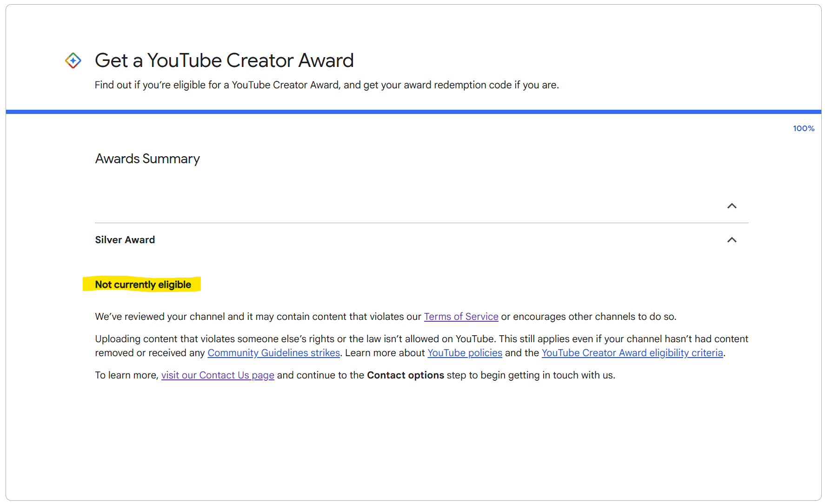825x504 pixels.
Task: Click the bold Contact options text
Action: tap(406, 375)
